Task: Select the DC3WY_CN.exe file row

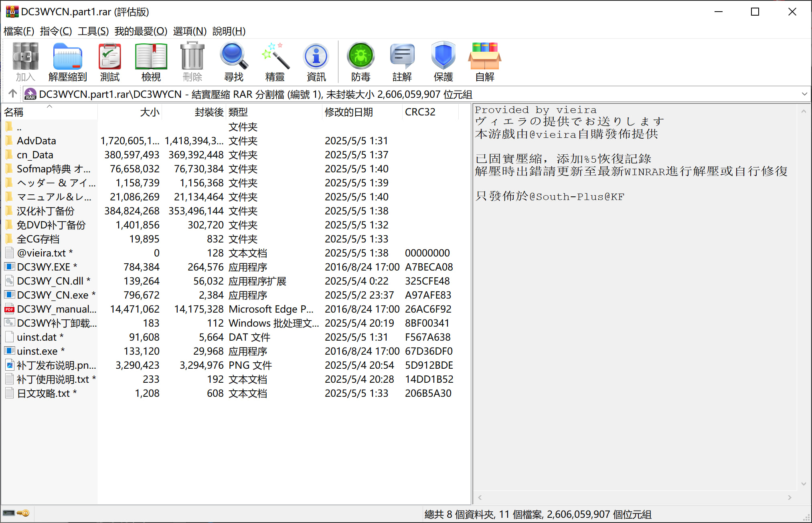Action: (230, 295)
